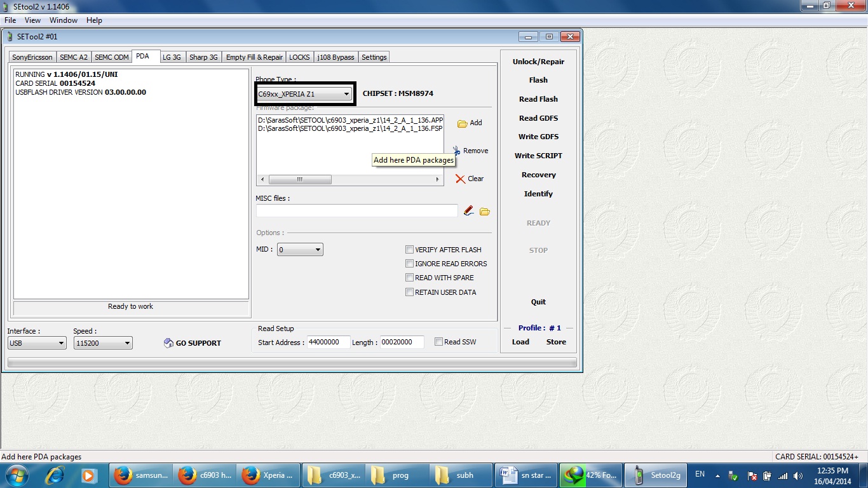The image size is (868, 488).
Task: Open the MISC files browse folder icon
Action: (x=485, y=212)
